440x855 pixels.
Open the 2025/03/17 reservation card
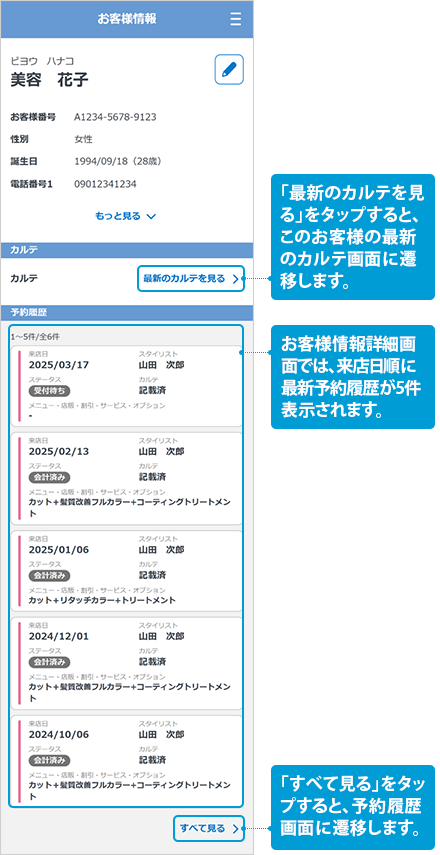[x=126, y=386]
